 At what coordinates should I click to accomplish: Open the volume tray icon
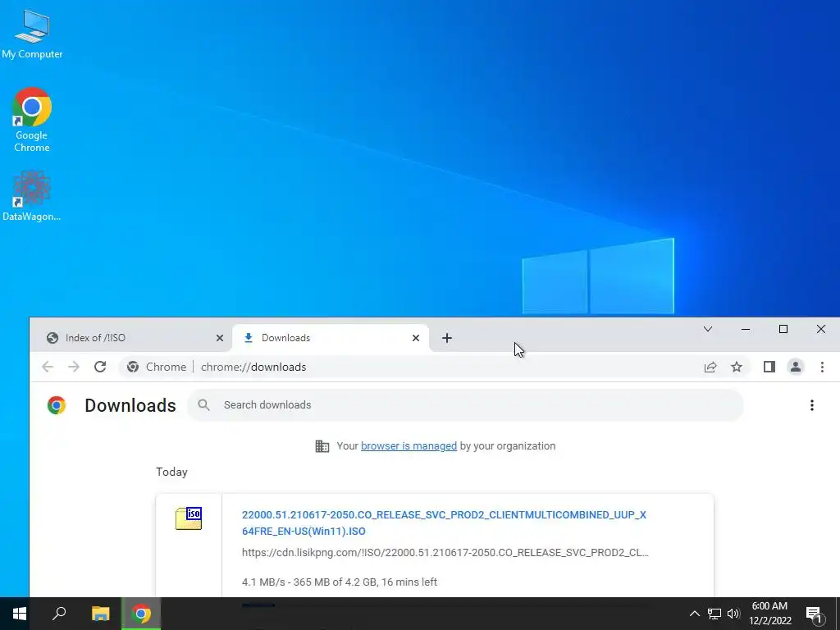click(x=733, y=614)
